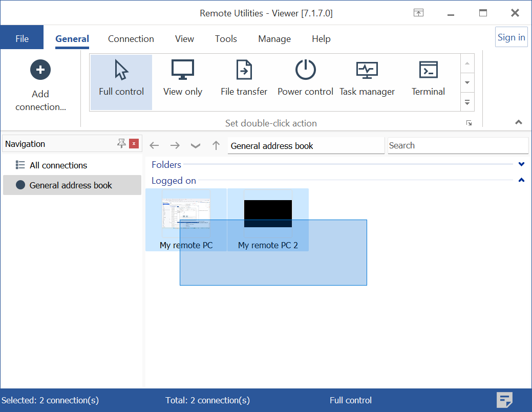
Task: Pin the Navigation panel
Action: tap(121, 144)
